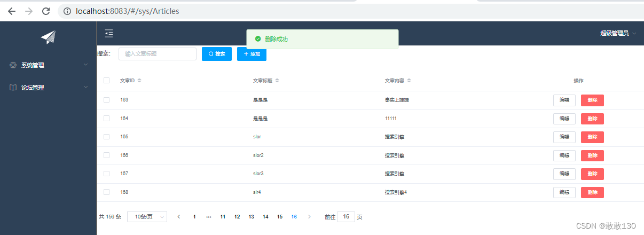
Task: Check the row for article 165
Action: point(107,137)
